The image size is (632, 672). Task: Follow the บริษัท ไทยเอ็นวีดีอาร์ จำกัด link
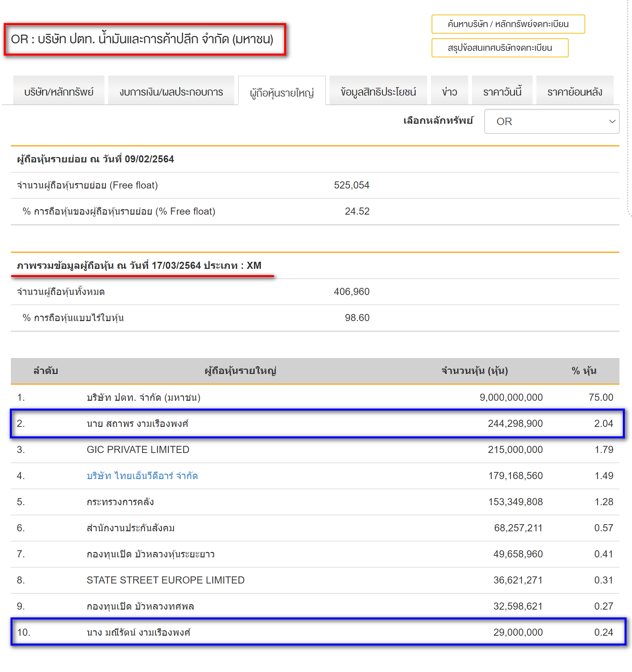click(142, 476)
